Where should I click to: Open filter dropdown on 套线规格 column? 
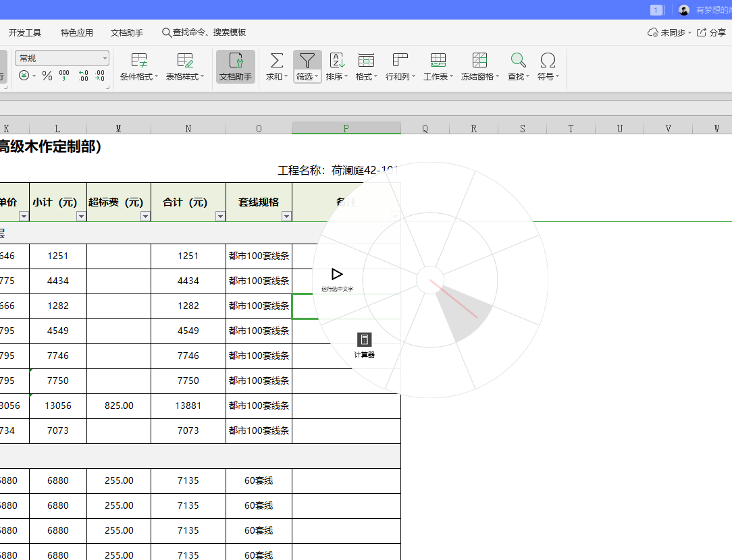tap(286, 217)
